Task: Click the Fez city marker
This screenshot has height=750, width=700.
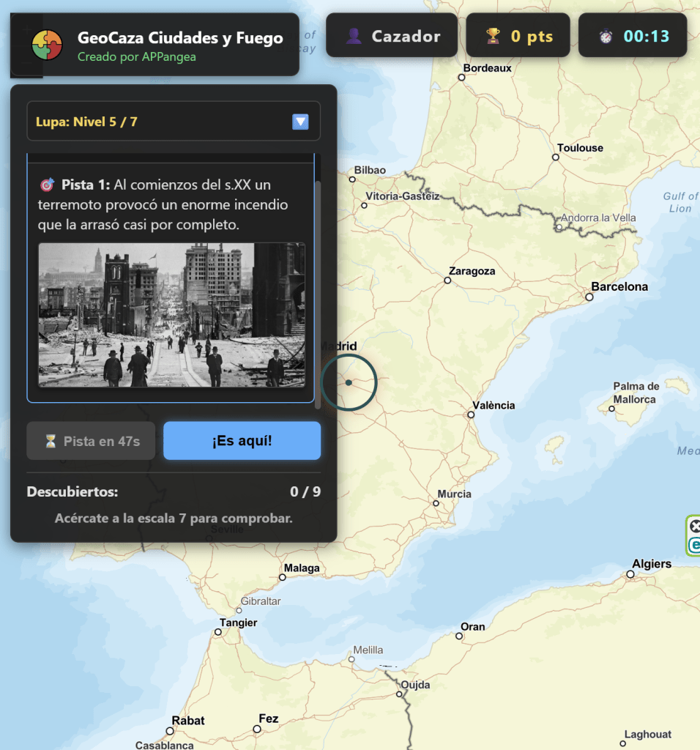Action: 257,729
